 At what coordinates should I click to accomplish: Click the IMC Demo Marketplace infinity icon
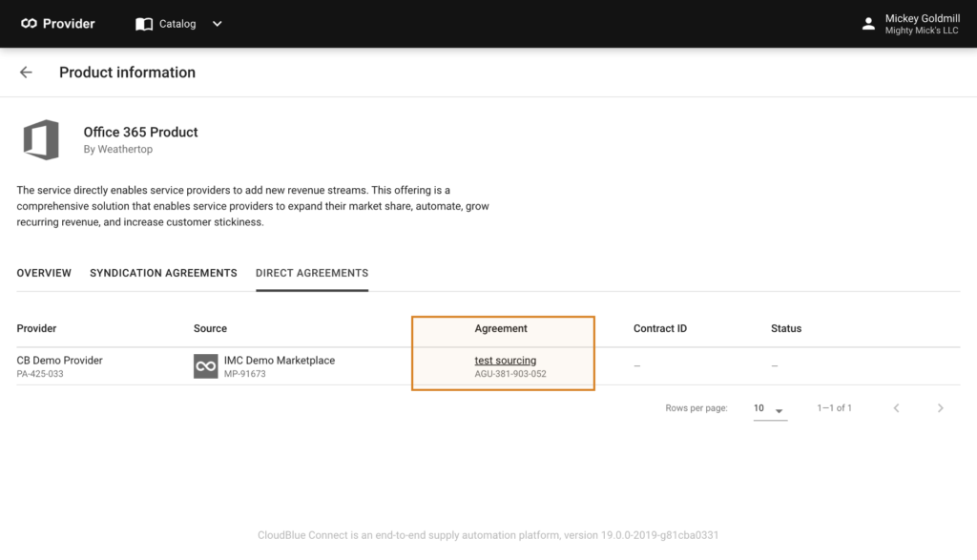206,366
